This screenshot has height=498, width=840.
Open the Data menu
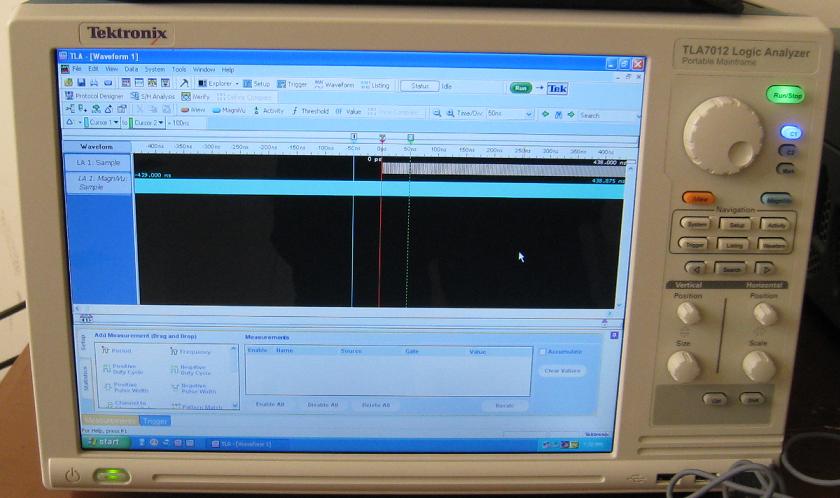(x=131, y=69)
